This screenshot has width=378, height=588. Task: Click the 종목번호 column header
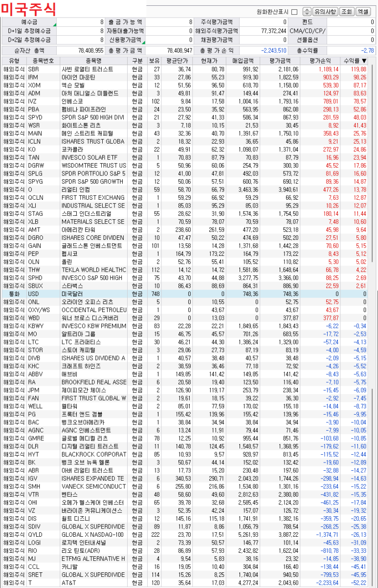(x=44, y=61)
